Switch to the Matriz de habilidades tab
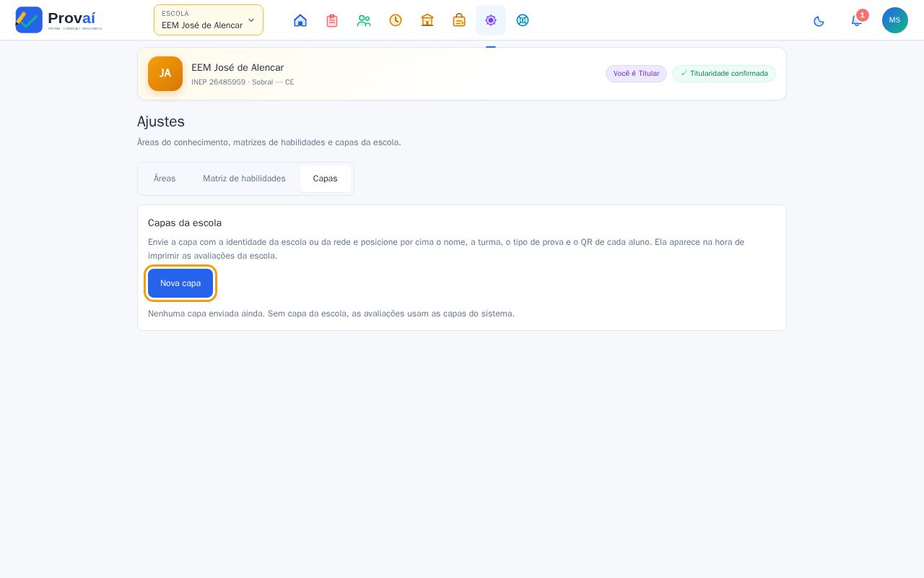This screenshot has height=578, width=924. [x=244, y=178]
